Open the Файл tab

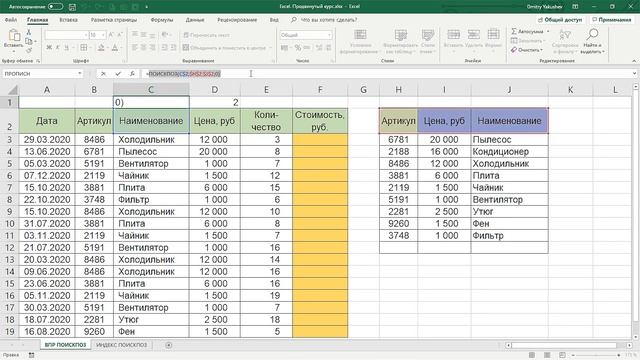point(11,20)
